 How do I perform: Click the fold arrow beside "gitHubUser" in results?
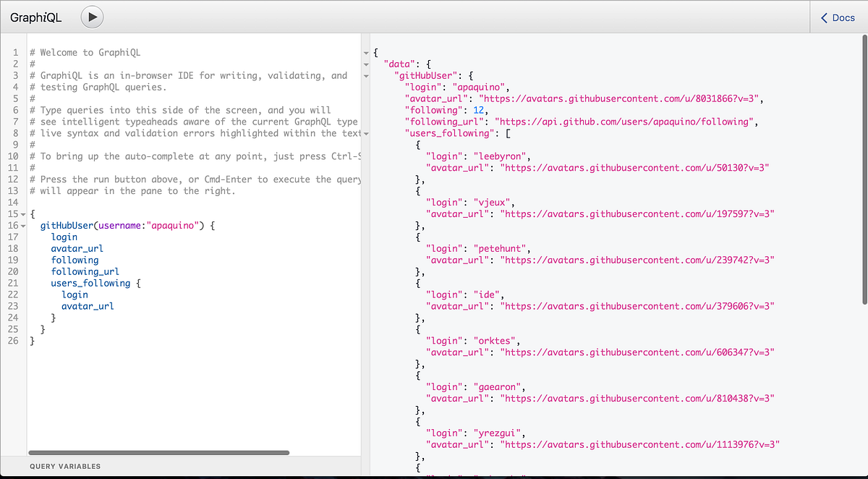click(x=367, y=75)
